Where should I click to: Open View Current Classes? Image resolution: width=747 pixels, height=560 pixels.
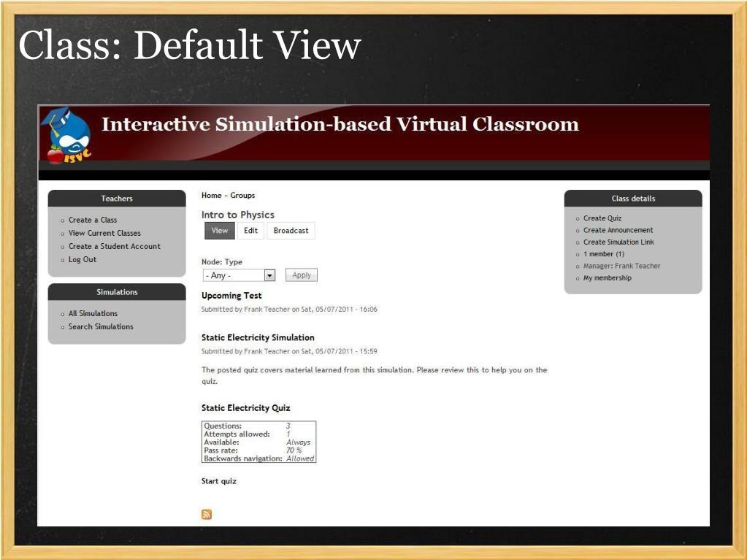[105, 234]
